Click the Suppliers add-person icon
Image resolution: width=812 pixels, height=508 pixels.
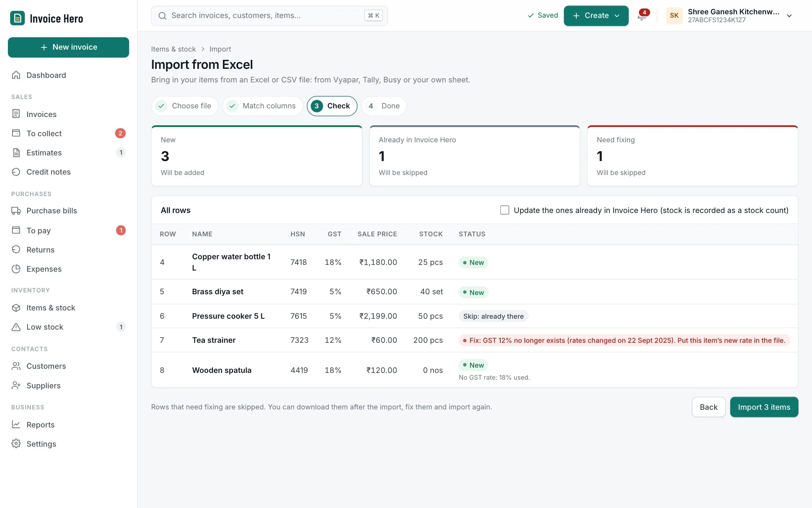click(x=16, y=385)
